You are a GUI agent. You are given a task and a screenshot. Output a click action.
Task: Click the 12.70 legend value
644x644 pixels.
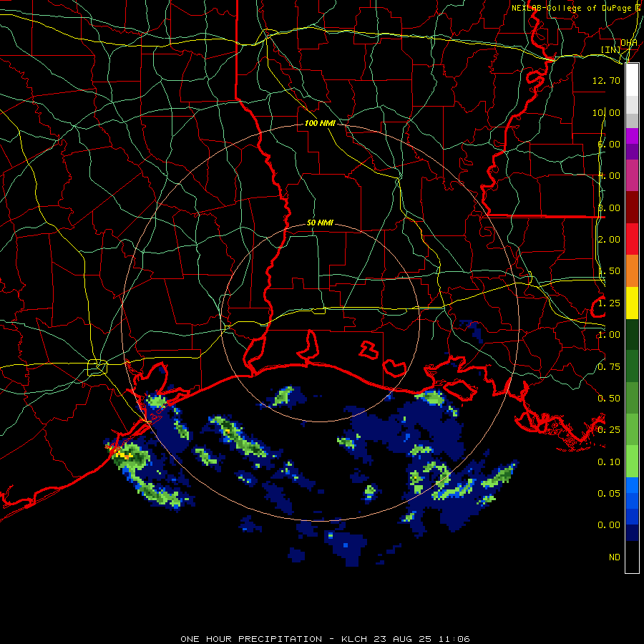pos(606,81)
